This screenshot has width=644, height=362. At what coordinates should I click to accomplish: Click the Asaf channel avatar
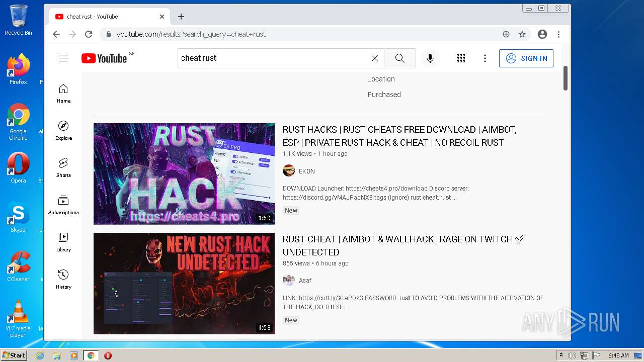pyautogui.click(x=289, y=281)
